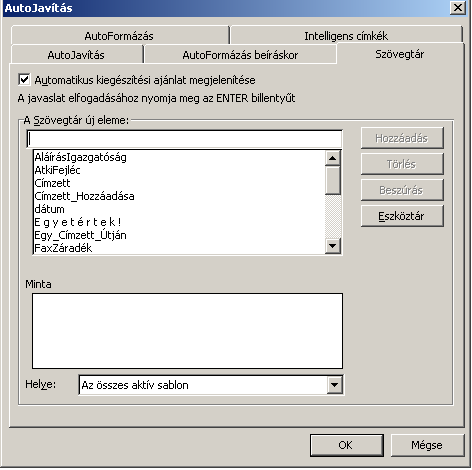Open the Intelligens címkék tab
The width and height of the screenshot is (472, 470).
pyautogui.click(x=346, y=36)
